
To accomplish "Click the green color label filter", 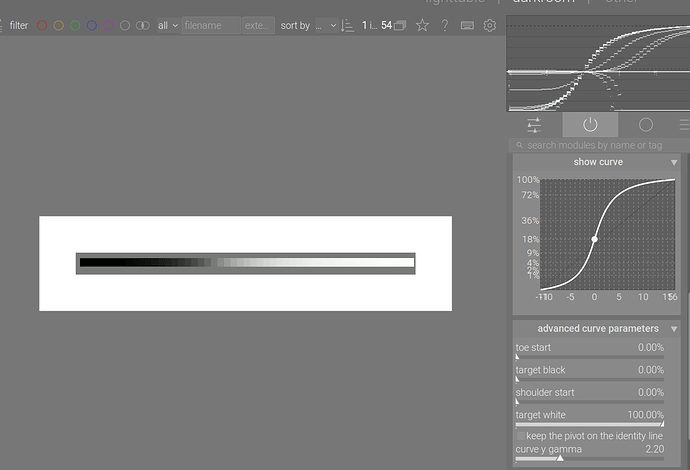I will pos(75,25).
